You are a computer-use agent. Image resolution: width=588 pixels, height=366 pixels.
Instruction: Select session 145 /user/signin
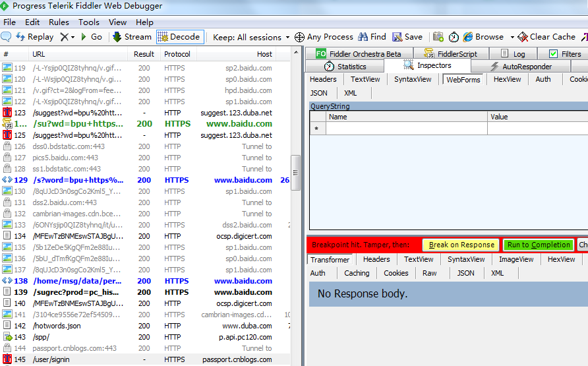(146, 359)
